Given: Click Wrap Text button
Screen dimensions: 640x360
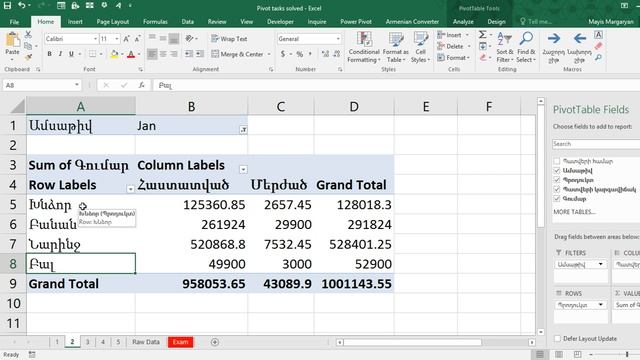Looking at the screenshot, I should [x=229, y=39].
